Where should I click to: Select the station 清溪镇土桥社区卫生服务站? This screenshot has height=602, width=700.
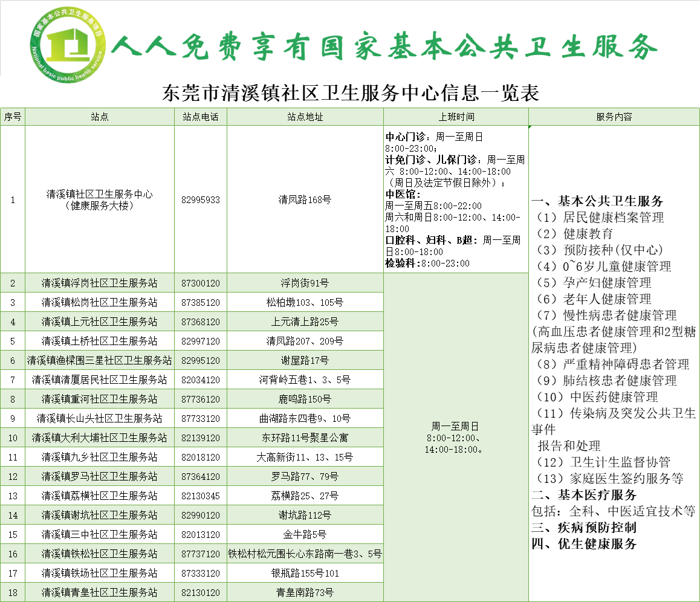(x=100, y=341)
